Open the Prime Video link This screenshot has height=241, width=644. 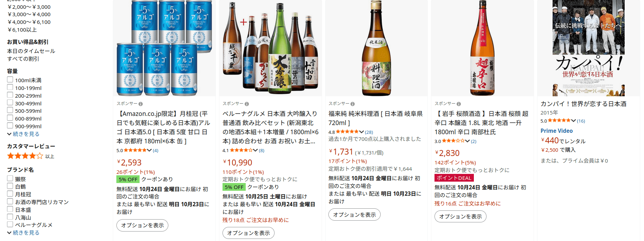[556, 131]
